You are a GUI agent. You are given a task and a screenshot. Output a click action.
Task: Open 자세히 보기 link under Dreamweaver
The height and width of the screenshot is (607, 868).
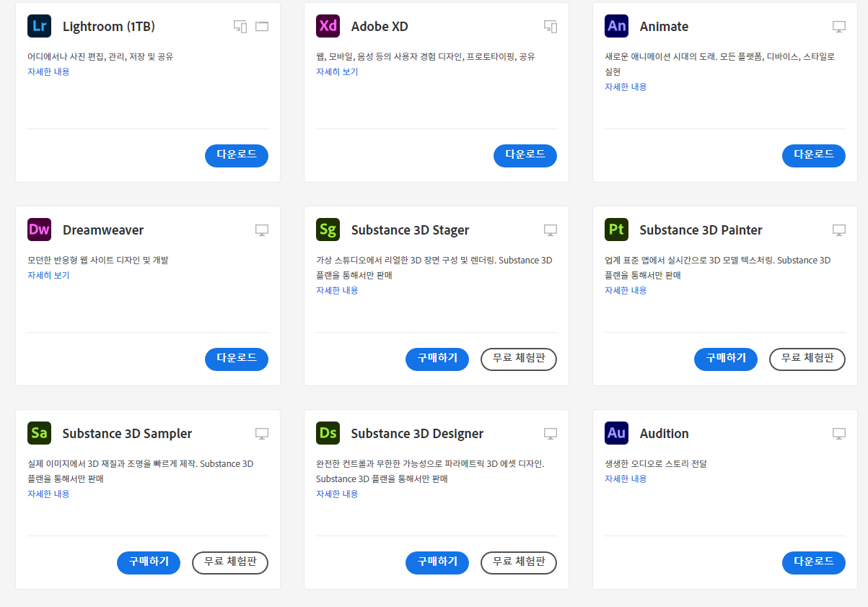point(48,275)
